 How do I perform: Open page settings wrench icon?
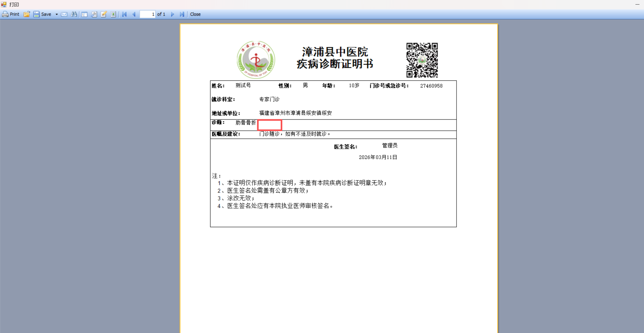94,14
